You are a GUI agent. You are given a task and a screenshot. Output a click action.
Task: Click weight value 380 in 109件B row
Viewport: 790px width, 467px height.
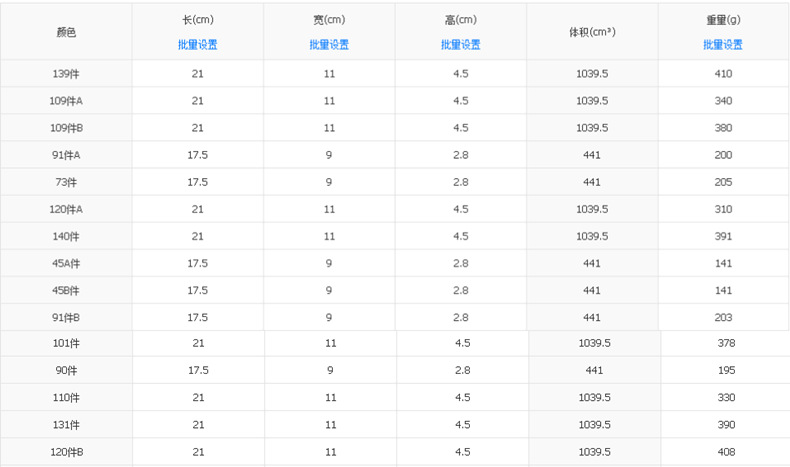point(723,128)
